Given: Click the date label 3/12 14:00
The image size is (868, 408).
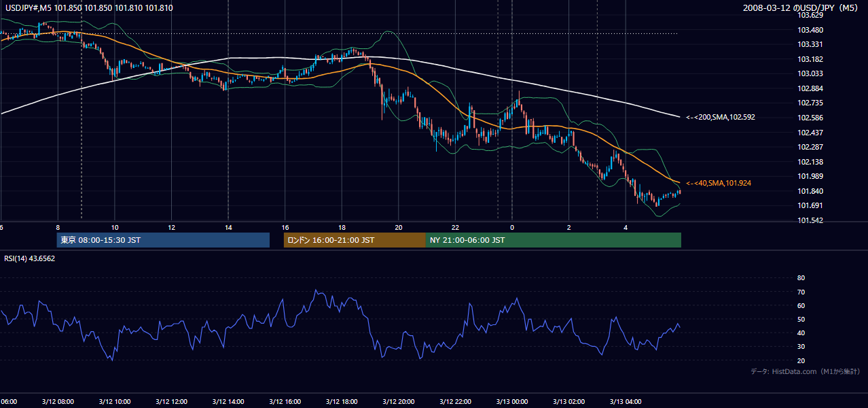Looking at the screenshot, I should pos(228,402).
